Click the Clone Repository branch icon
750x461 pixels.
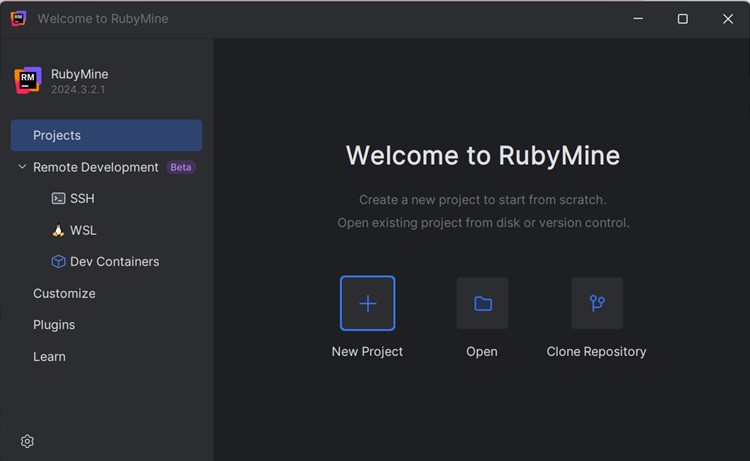[x=597, y=303]
